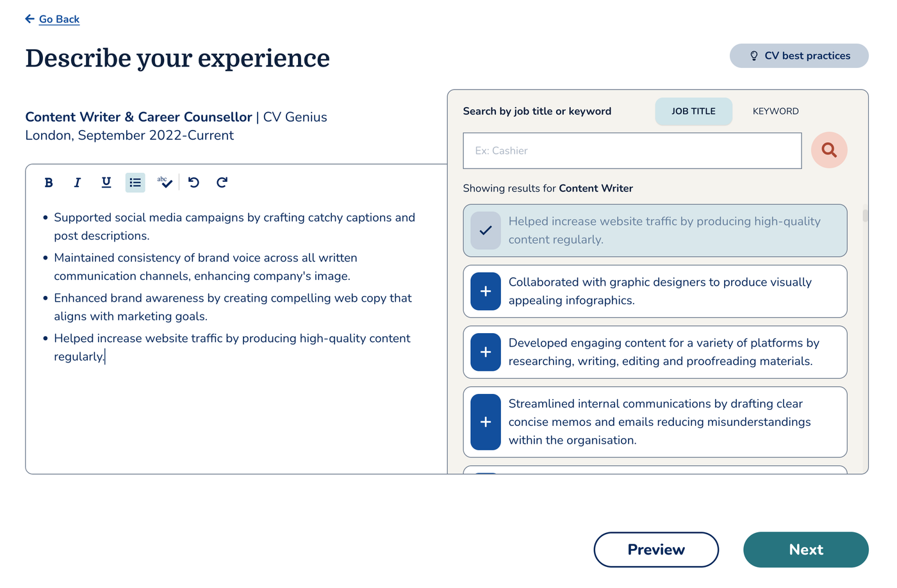Toggle bold formatting in the editor
This screenshot has width=897, height=588.
tap(49, 183)
